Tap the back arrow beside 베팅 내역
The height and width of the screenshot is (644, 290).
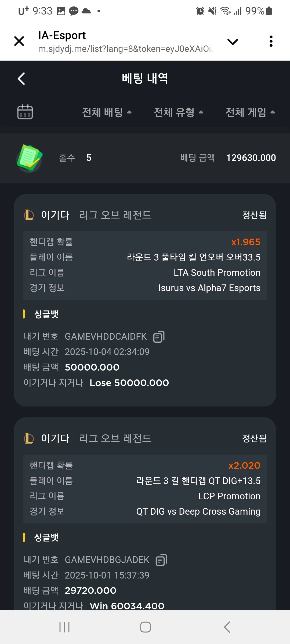21,79
